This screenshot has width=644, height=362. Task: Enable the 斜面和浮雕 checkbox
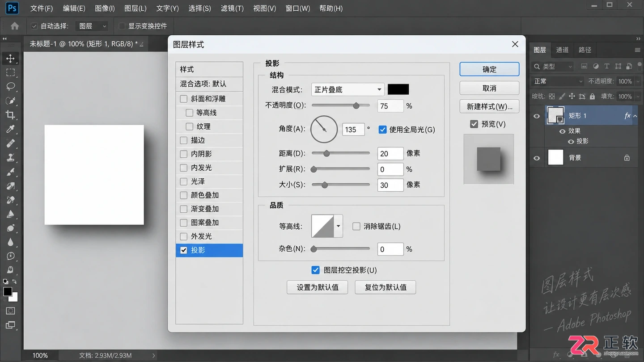coord(183,99)
